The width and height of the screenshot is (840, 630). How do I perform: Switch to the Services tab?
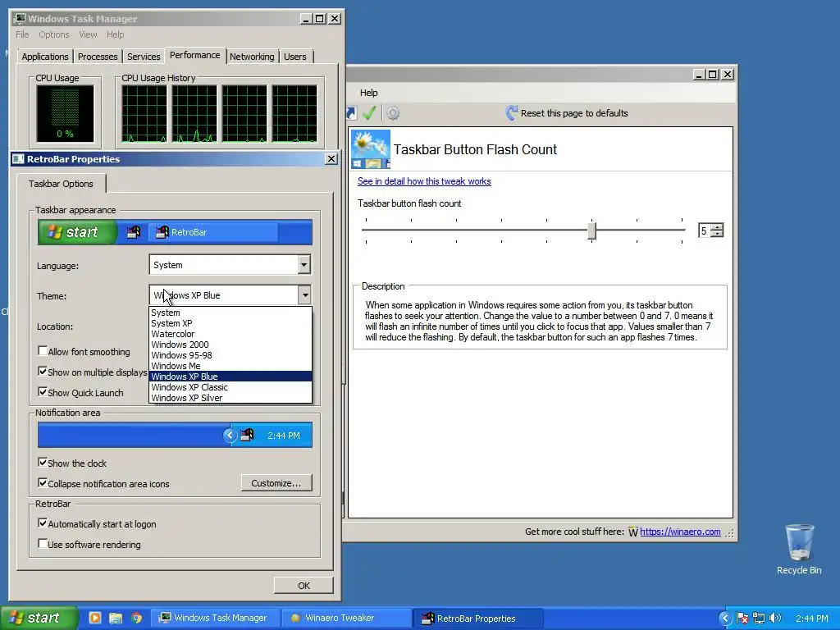(144, 57)
